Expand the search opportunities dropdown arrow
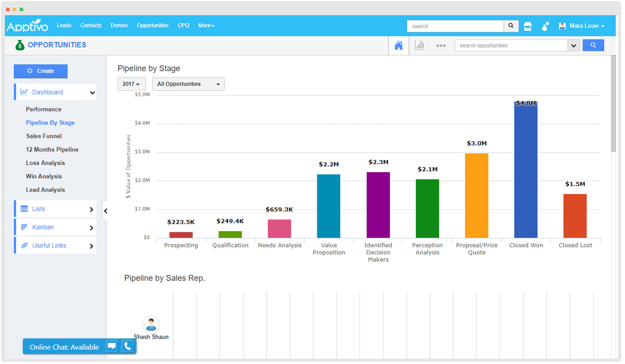625x364 pixels. [x=573, y=46]
